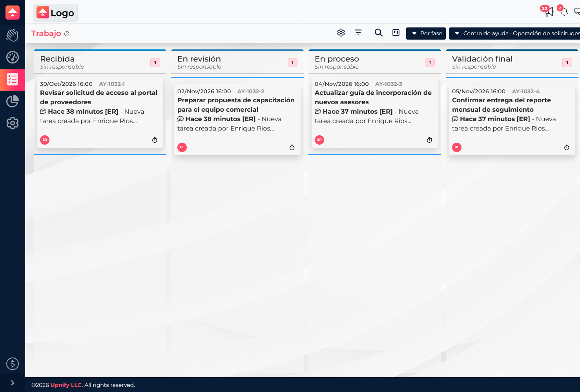Click HL avatar on card AY-1032-2
This screenshot has height=392, width=580.
pyautogui.click(x=182, y=147)
